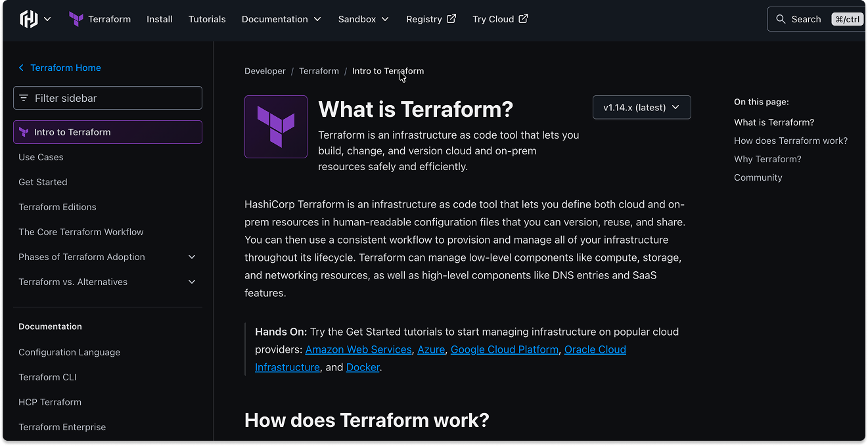This screenshot has height=446, width=868.
Task: Jump to Community section link
Action: [x=758, y=177]
